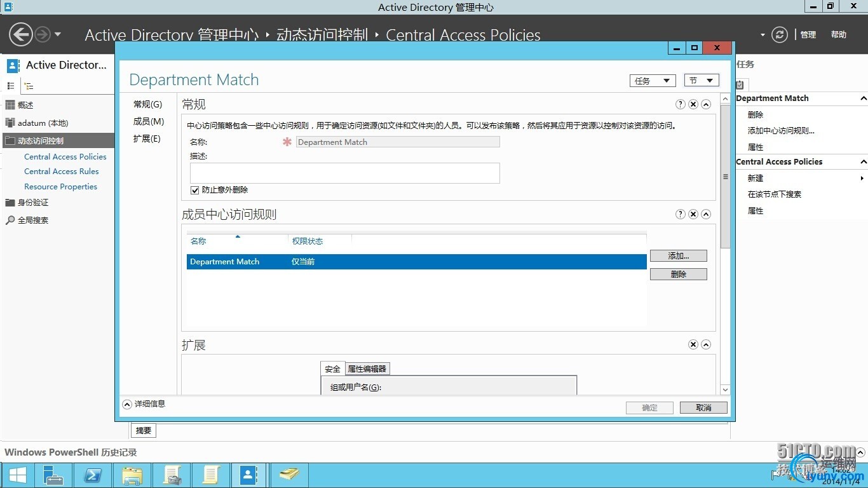Sort rules by 权限状态 column header
Viewport: 868px width, 488px height.
[x=320, y=241]
